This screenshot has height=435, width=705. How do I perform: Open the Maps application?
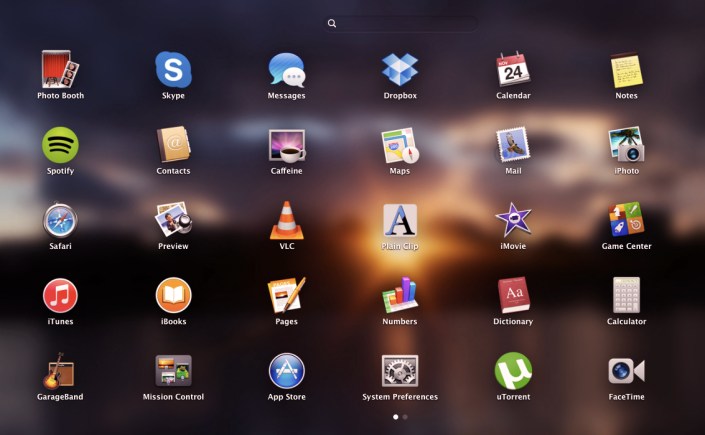pos(400,145)
